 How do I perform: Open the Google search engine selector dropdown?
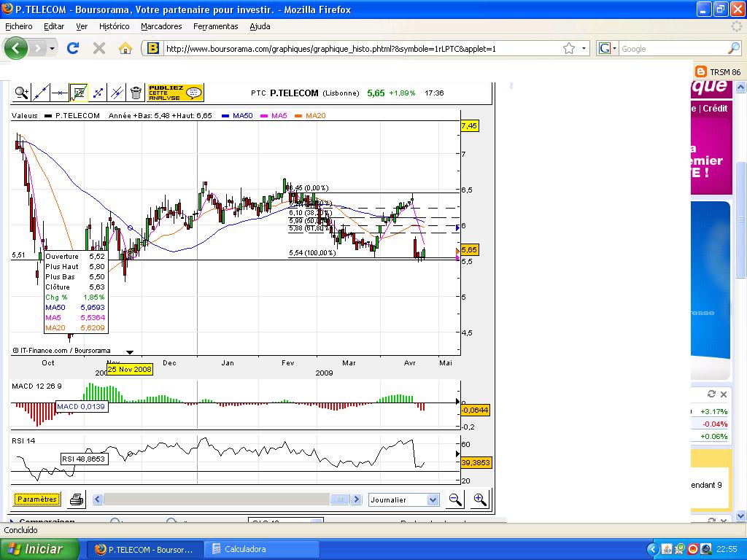(x=607, y=49)
